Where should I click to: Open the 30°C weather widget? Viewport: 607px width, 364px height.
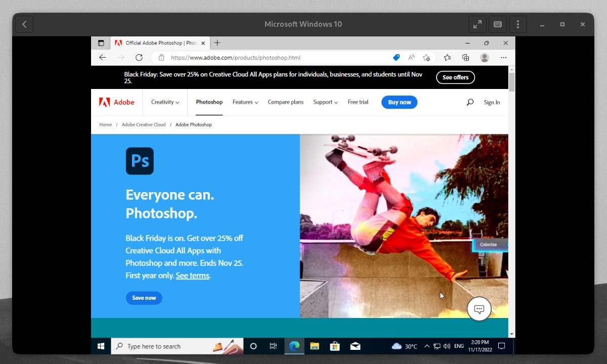[x=405, y=346]
